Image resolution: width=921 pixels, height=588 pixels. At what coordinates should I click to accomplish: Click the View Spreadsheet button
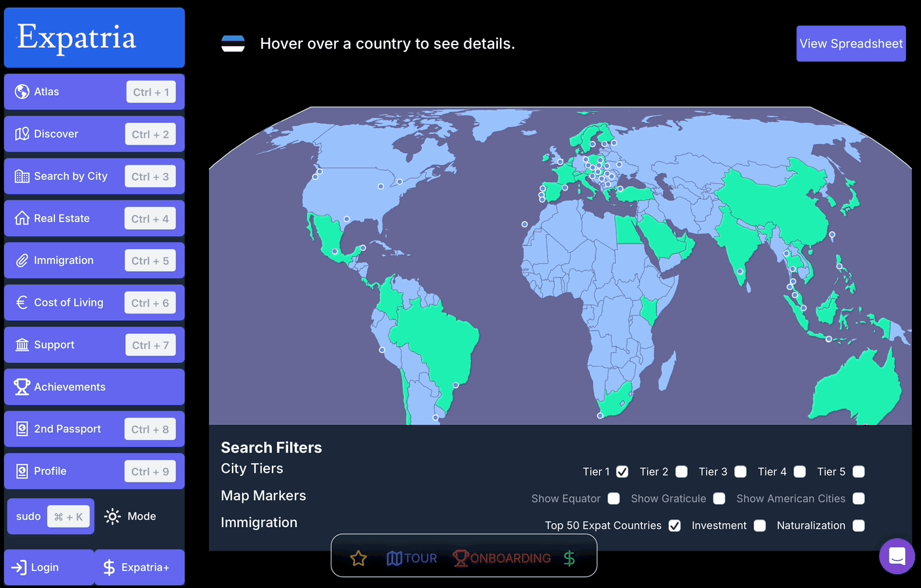[x=851, y=44]
